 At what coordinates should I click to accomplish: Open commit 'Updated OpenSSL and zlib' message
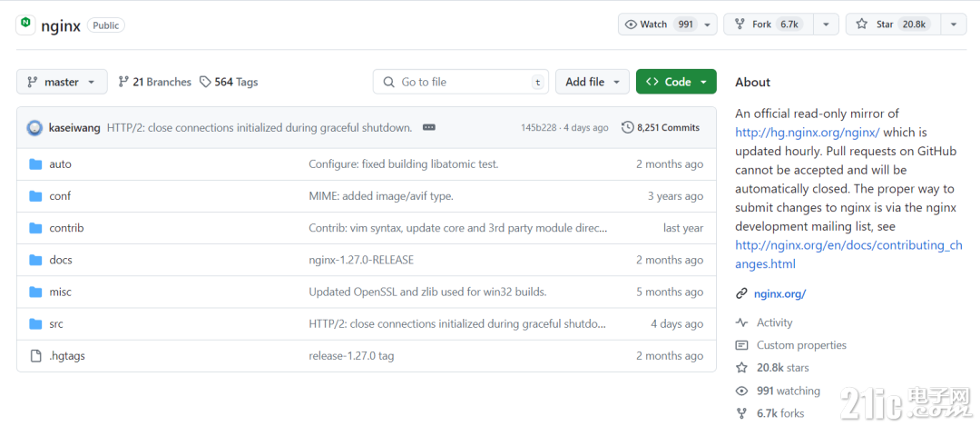tap(427, 292)
